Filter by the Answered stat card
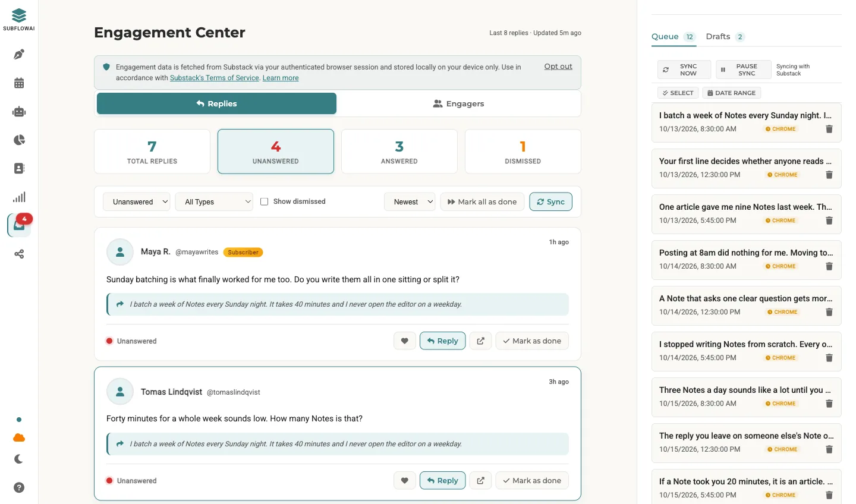 pos(399,152)
